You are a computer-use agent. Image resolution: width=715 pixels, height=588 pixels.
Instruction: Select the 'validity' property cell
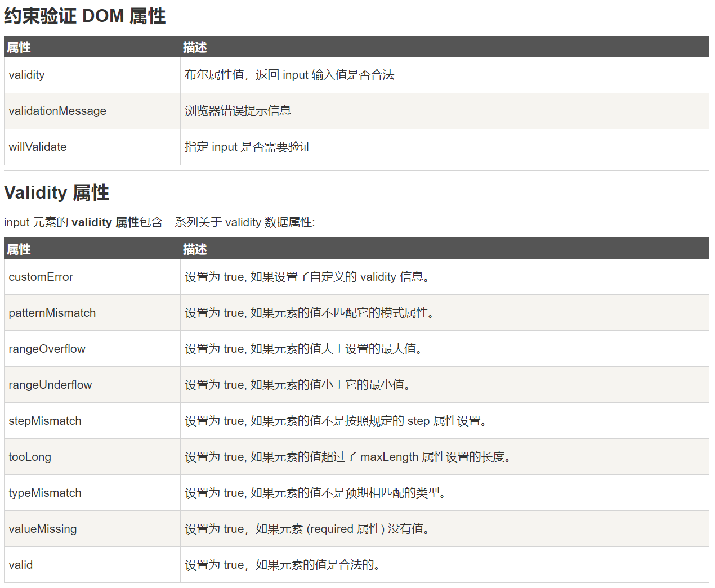coord(92,75)
